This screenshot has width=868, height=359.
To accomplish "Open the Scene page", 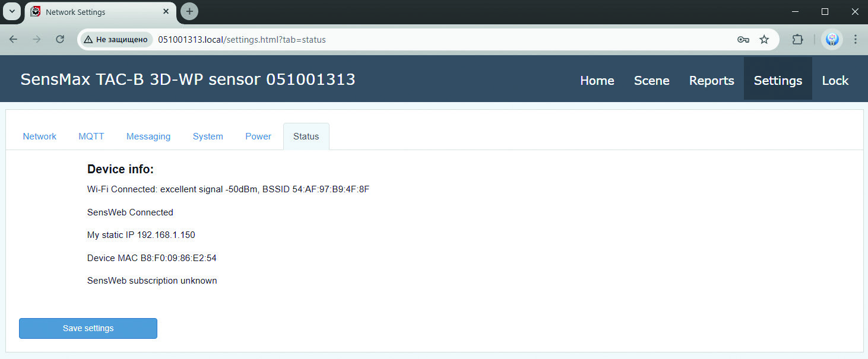I will coord(652,81).
